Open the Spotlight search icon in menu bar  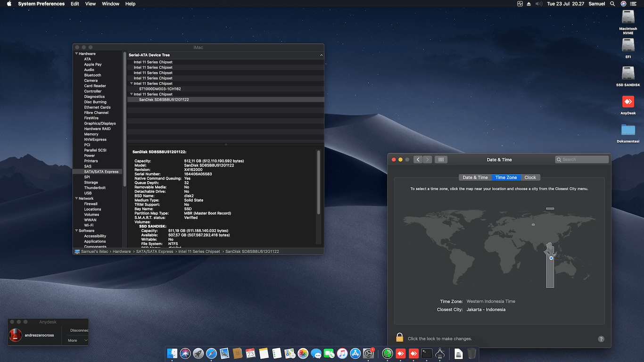[612, 4]
